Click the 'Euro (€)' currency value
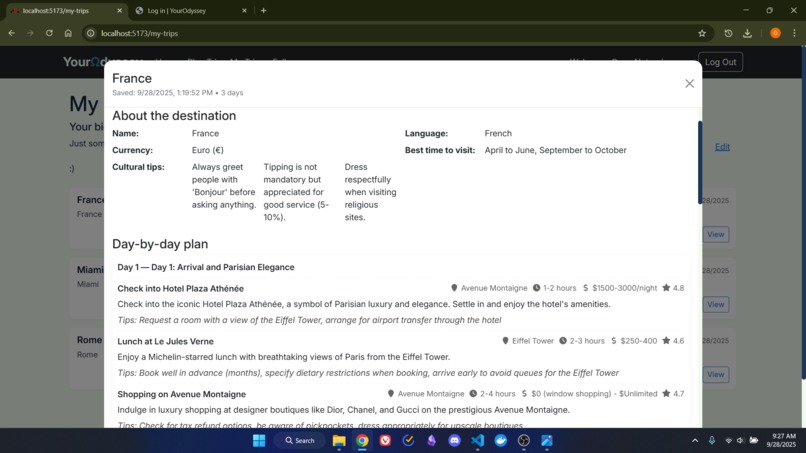806x453 pixels. pyautogui.click(x=208, y=150)
